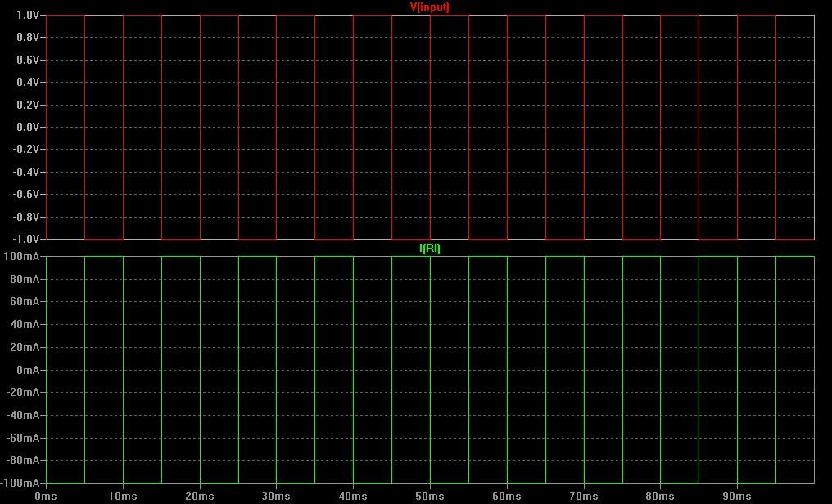Click the 0.6V voltage axis tick
The image size is (832, 504).
coord(28,60)
